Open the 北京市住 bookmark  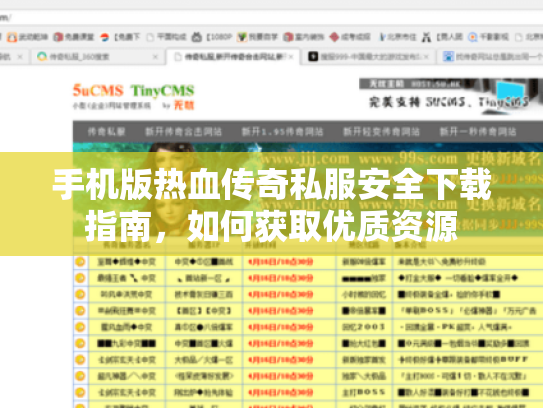tap(397, 37)
